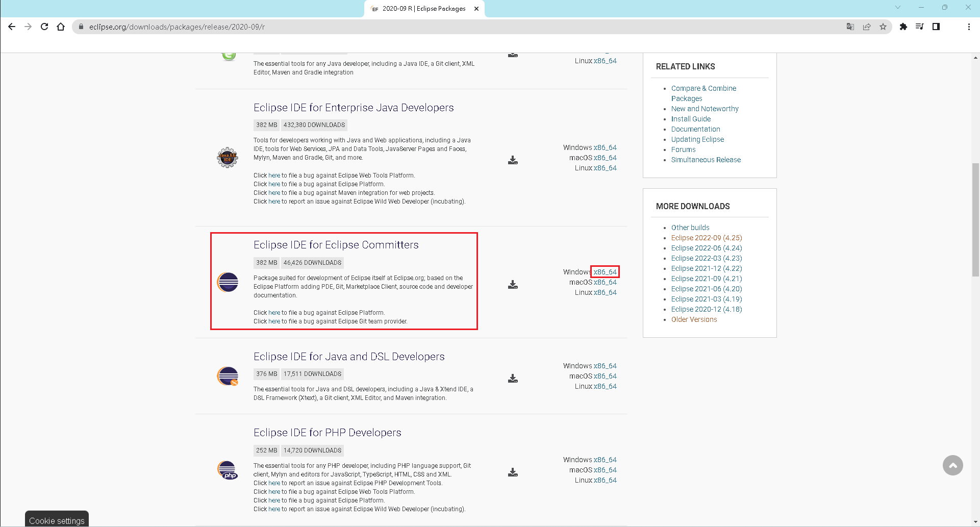The width and height of the screenshot is (980, 527).
Task: Expand the tab search chevron in title bar
Action: tap(898, 8)
